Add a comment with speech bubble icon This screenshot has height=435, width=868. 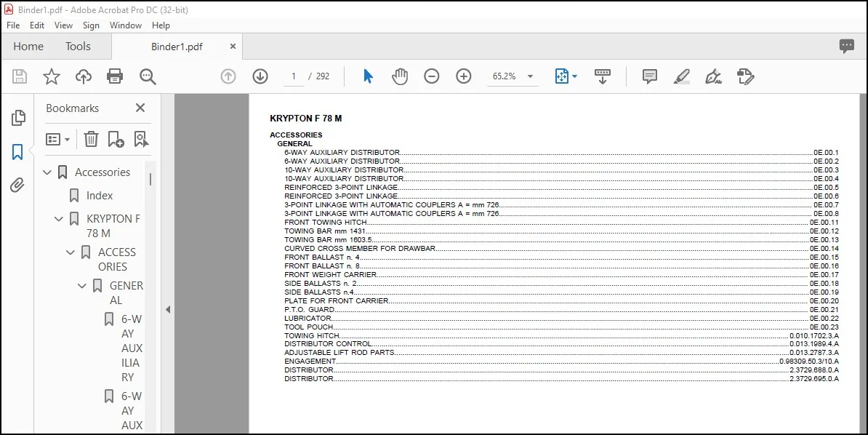[650, 76]
